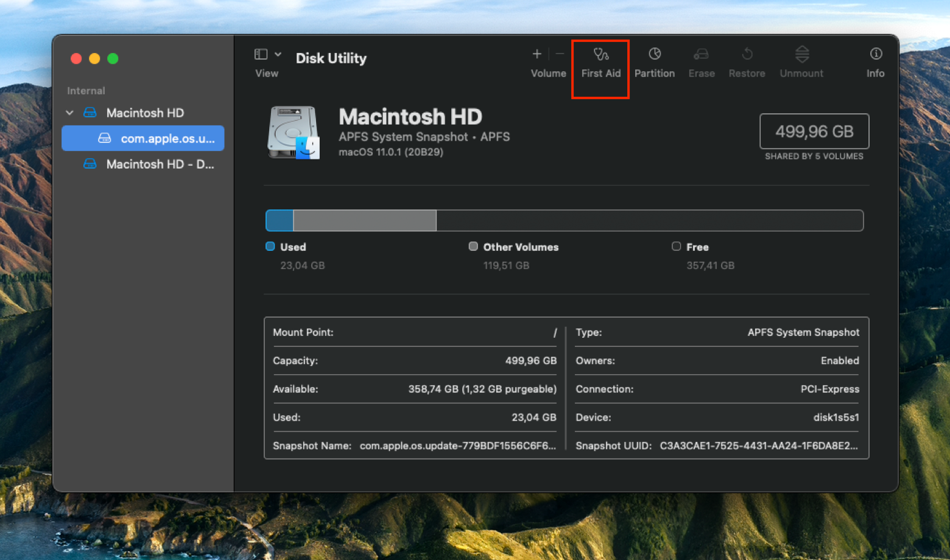Minimize the window with the yellow button
950x560 pixels.
94,58
